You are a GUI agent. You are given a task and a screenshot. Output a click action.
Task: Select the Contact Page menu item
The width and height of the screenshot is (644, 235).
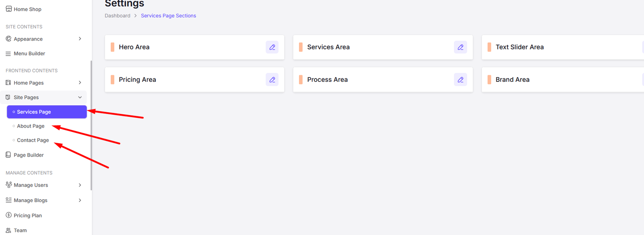coord(33,140)
